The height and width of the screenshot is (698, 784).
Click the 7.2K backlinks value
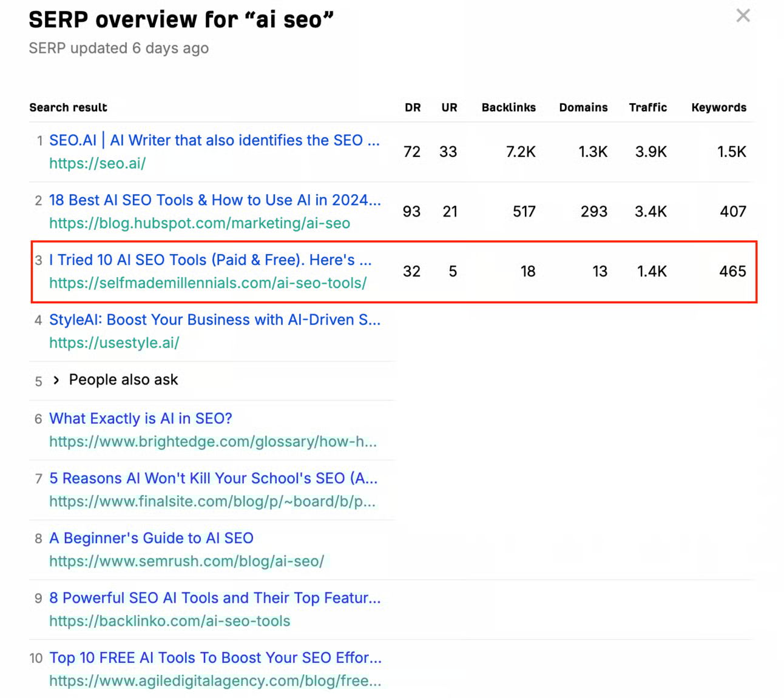[x=521, y=152]
